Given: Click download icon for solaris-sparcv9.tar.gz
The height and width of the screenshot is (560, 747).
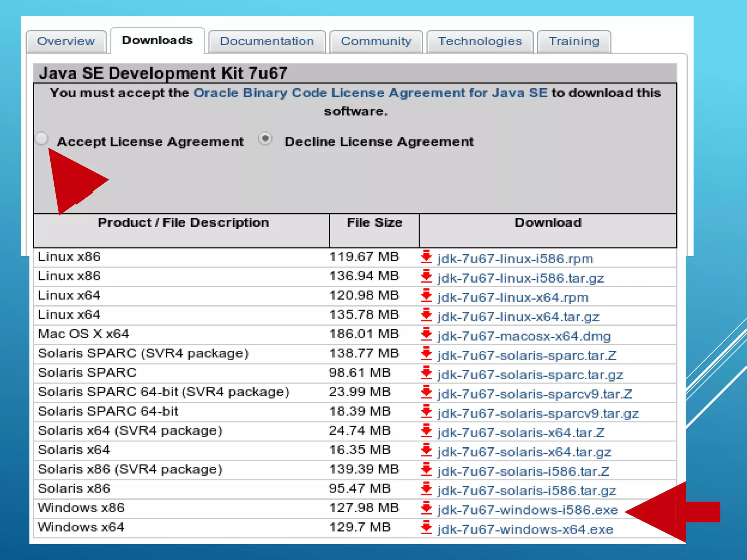Looking at the screenshot, I should click(x=426, y=412).
